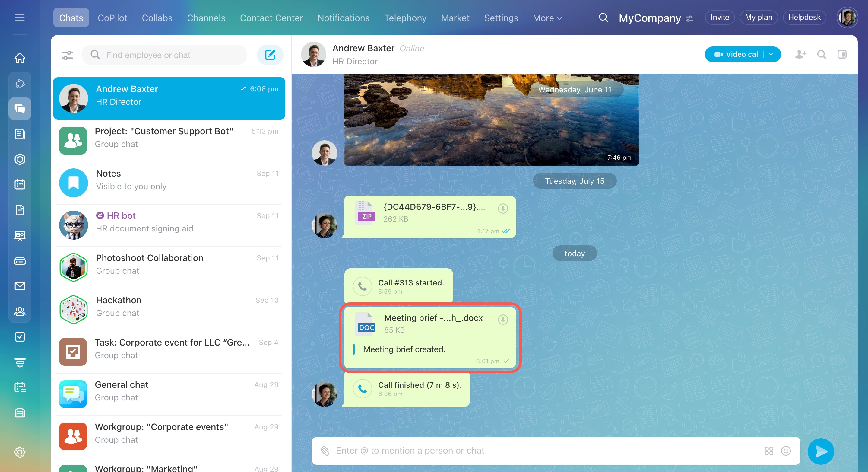Send the message with the arrow button
This screenshot has height=472, width=868.
821,451
